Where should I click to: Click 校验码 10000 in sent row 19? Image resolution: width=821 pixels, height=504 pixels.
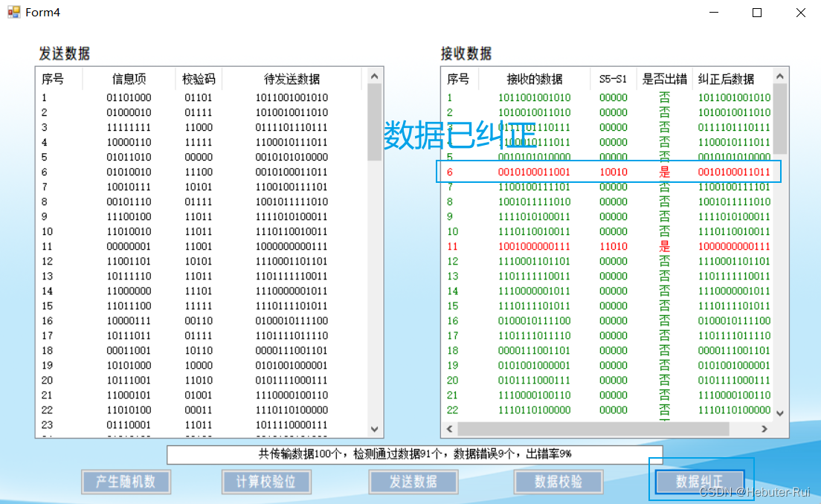199,365
